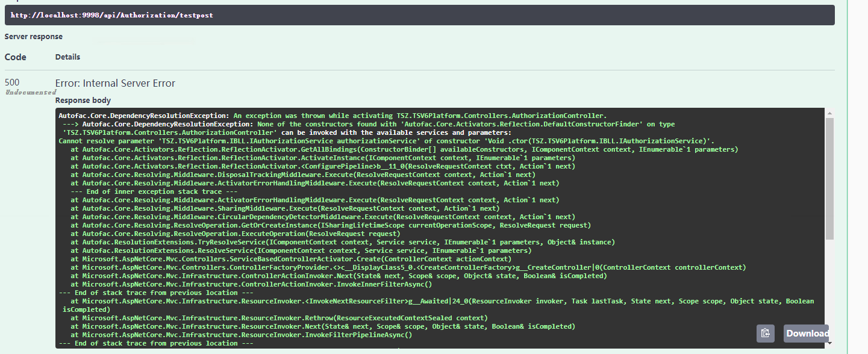Click the response body scroll-up arrow
The width and height of the screenshot is (868, 354).
[x=830, y=113]
